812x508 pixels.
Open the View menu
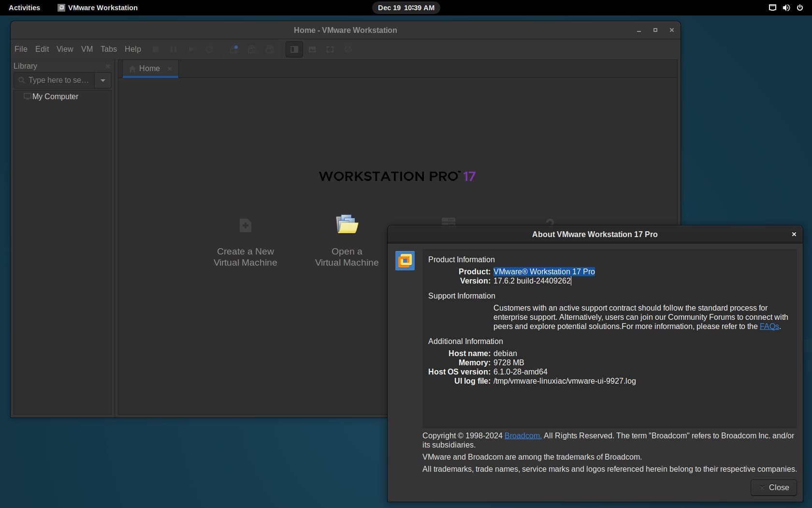click(65, 49)
